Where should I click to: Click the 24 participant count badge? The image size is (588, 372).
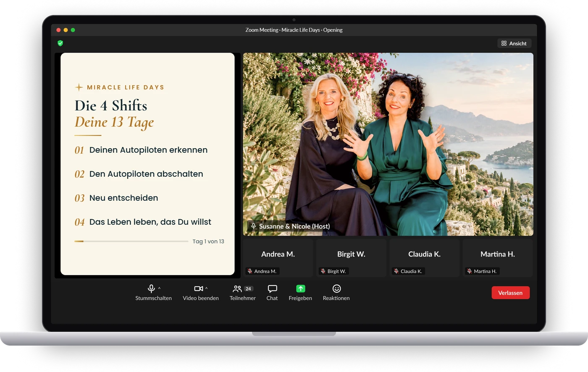(x=248, y=289)
